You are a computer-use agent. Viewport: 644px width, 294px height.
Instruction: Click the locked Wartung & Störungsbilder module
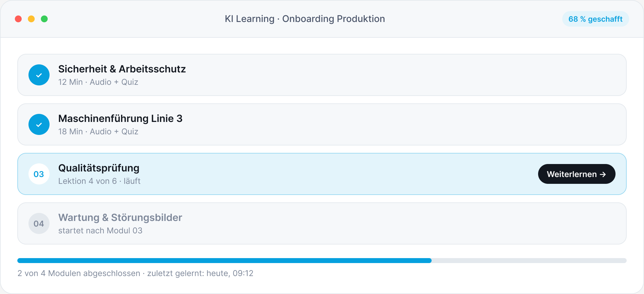pos(322,223)
